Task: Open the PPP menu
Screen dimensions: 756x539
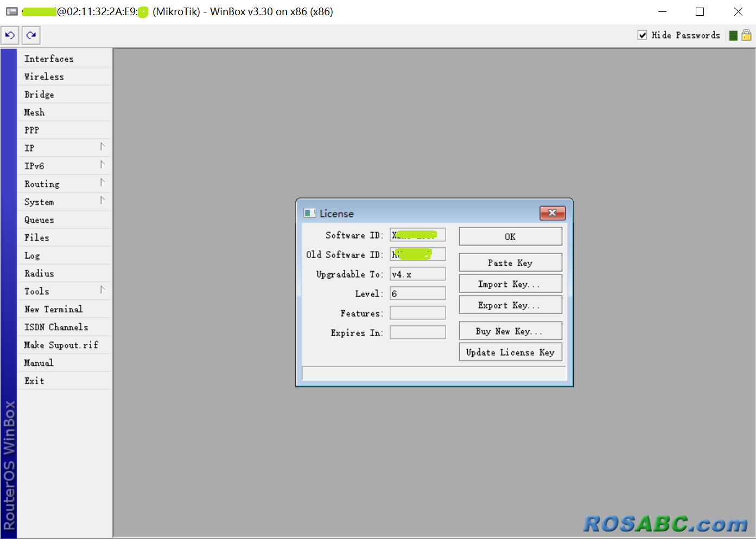Action: coord(64,130)
